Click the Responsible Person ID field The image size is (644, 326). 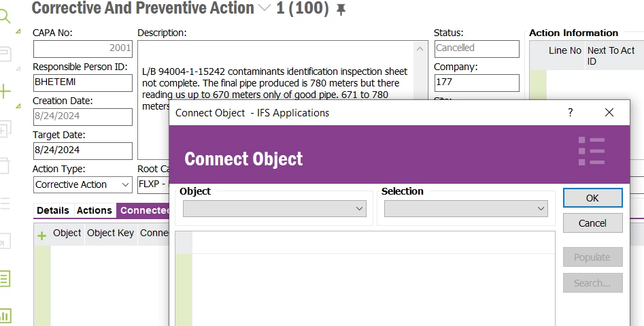click(82, 82)
